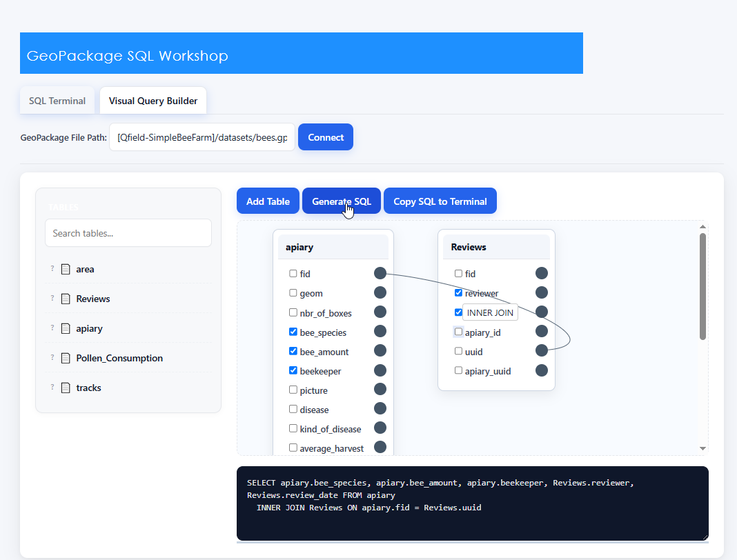Click the connector dot for bee_amount
Image resolution: width=737 pixels, height=560 pixels.
(380, 350)
